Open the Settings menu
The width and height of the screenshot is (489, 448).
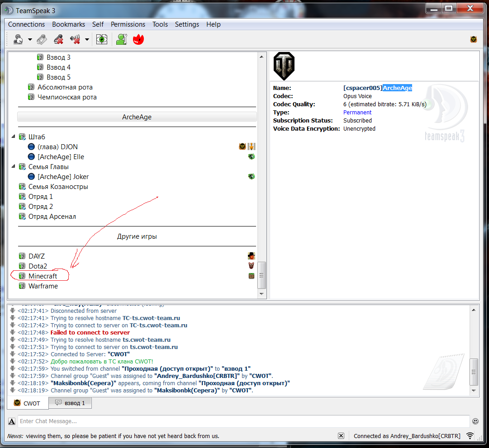tap(187, 24)
